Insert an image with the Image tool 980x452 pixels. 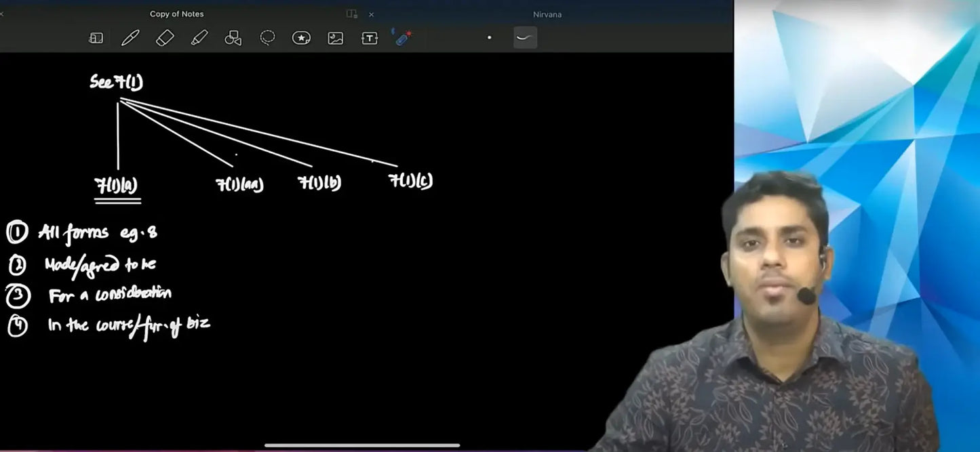click(335, 38)
